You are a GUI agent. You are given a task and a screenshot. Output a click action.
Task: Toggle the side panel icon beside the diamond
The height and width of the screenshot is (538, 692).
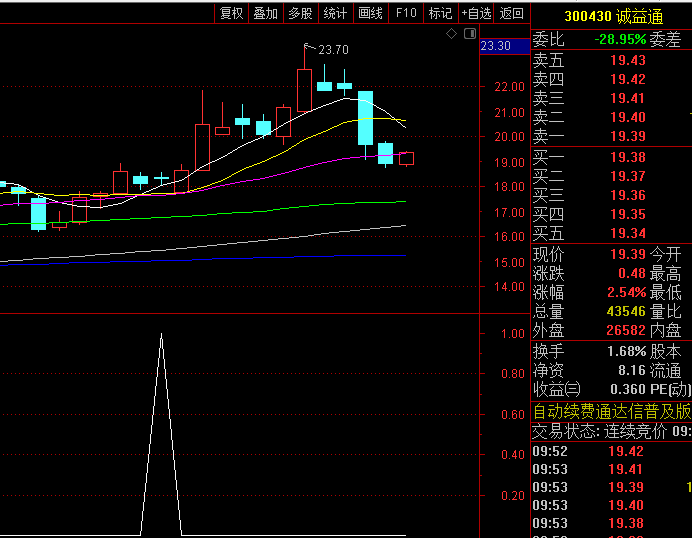pyautogui.click(x=468, y=34)
